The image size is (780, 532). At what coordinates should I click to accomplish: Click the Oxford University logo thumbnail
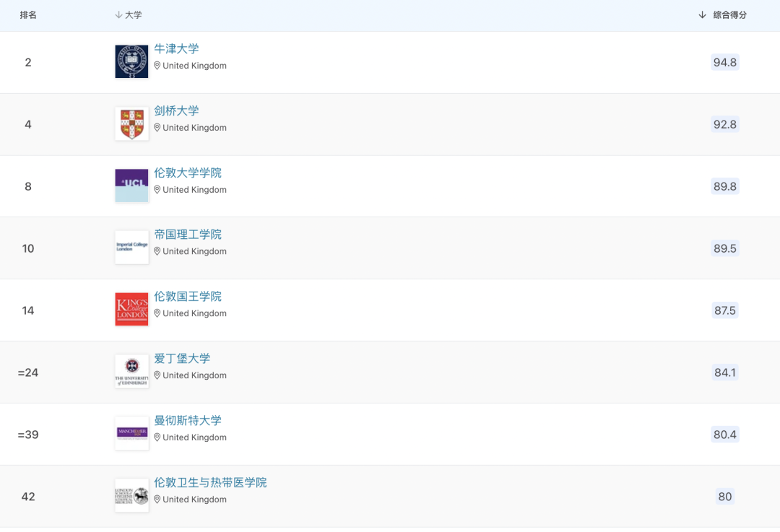coord(132,61)
